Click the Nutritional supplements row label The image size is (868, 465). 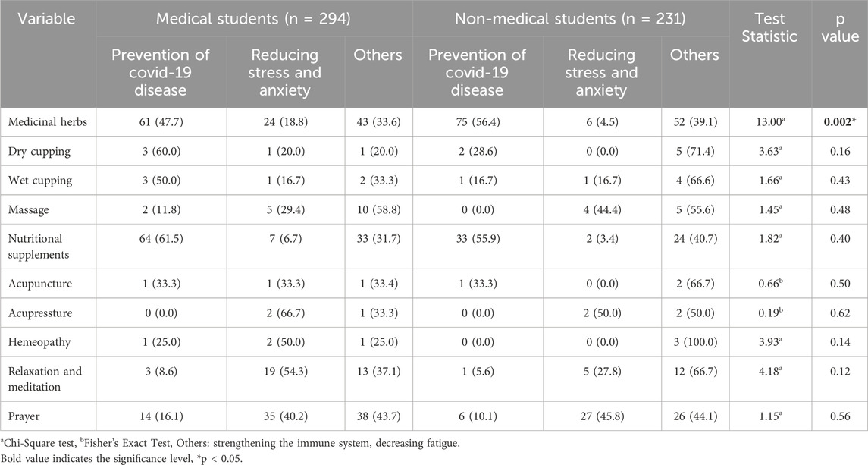point(39,247)
